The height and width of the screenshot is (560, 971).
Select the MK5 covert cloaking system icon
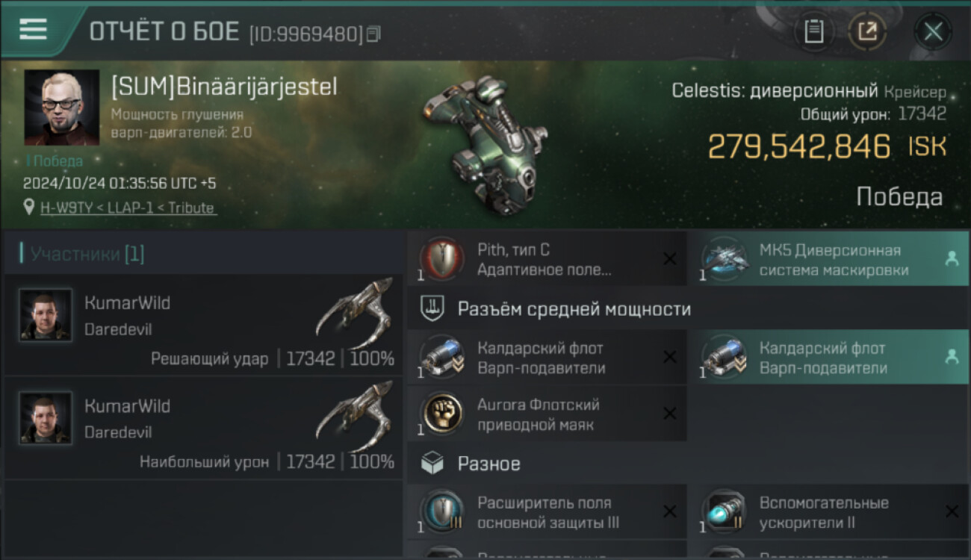pyautogui.click(x=724, y=260)
